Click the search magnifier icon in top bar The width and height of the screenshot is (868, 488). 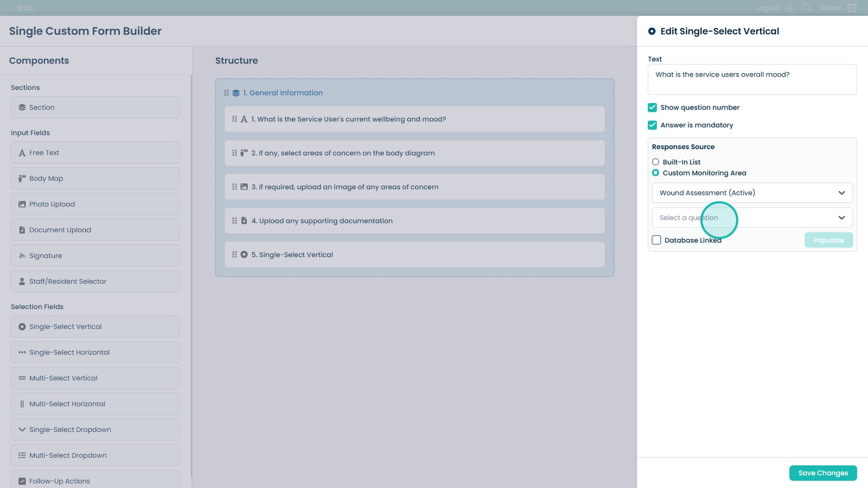pyautogui.click(x=807, y=8)
